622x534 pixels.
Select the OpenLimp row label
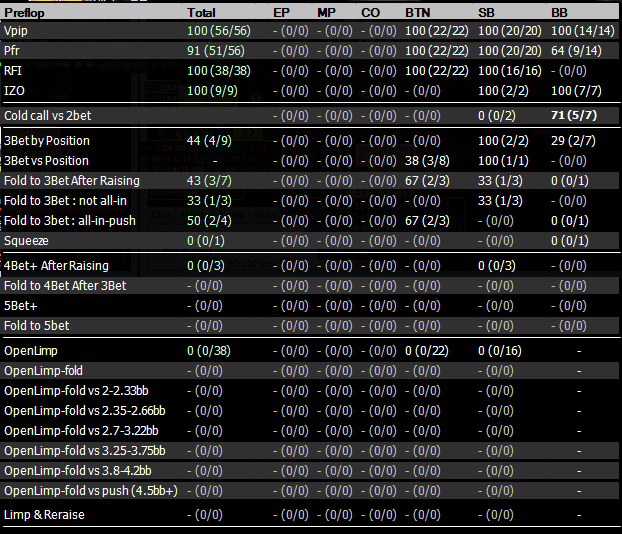31,351
